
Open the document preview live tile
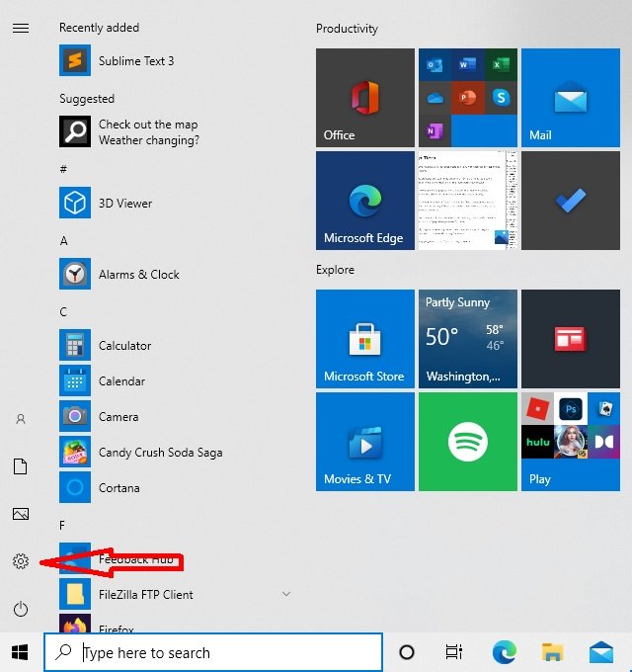coord(467,201)
